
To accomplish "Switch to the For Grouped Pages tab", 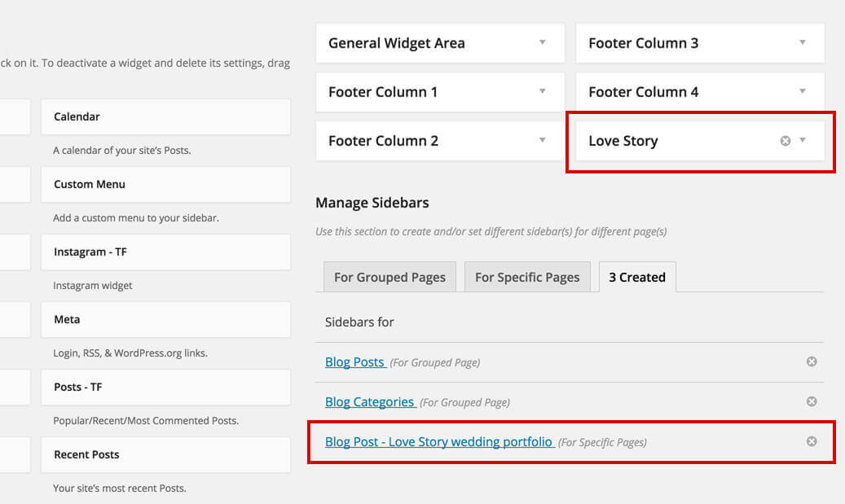I will click(x=389, y=277).
